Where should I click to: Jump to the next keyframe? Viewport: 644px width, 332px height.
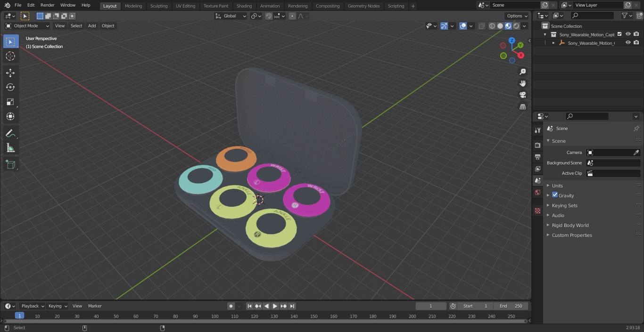(x=284, y=306)
